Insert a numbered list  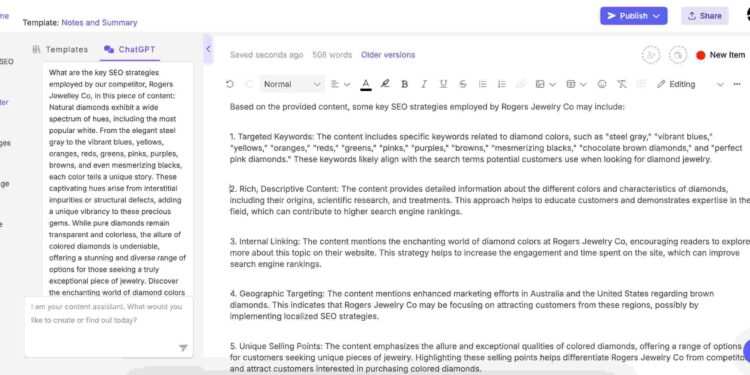click(501, 84)
